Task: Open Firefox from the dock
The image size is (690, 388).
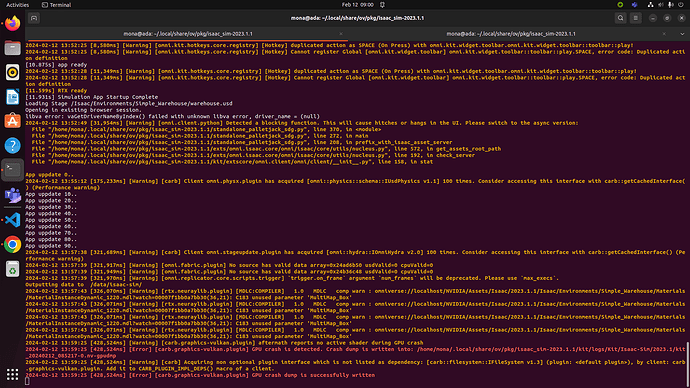Action: click(12, 23)
